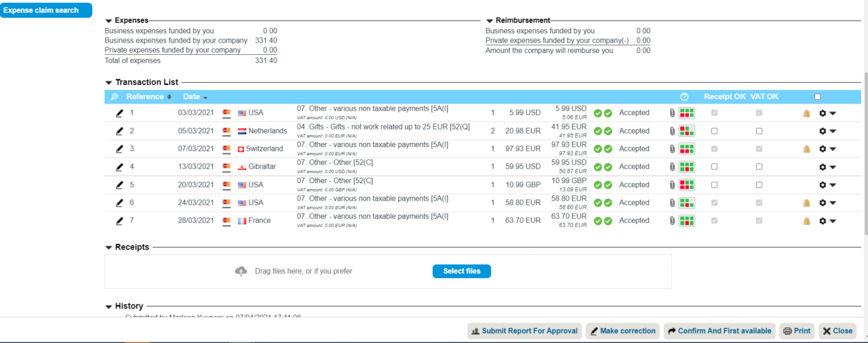Tick VAT OK for the 10.99 GBP transaction
Image resolution: width=868 pixels, height=343 pixels.
(x=759, y=184)
